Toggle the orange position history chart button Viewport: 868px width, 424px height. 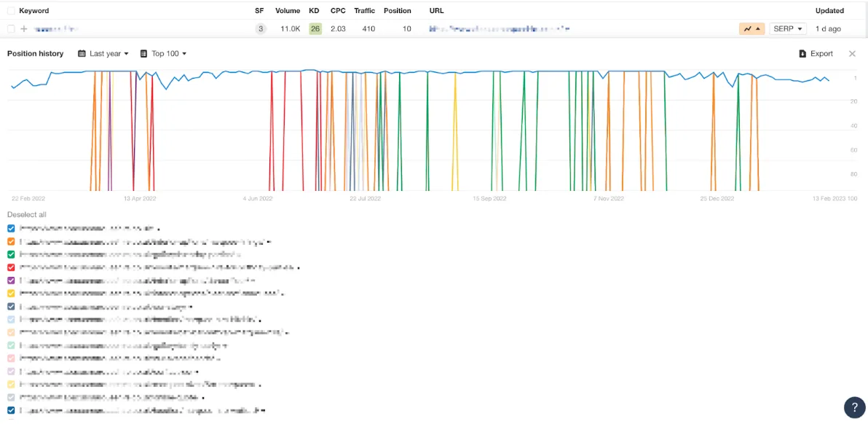(751, 29)
